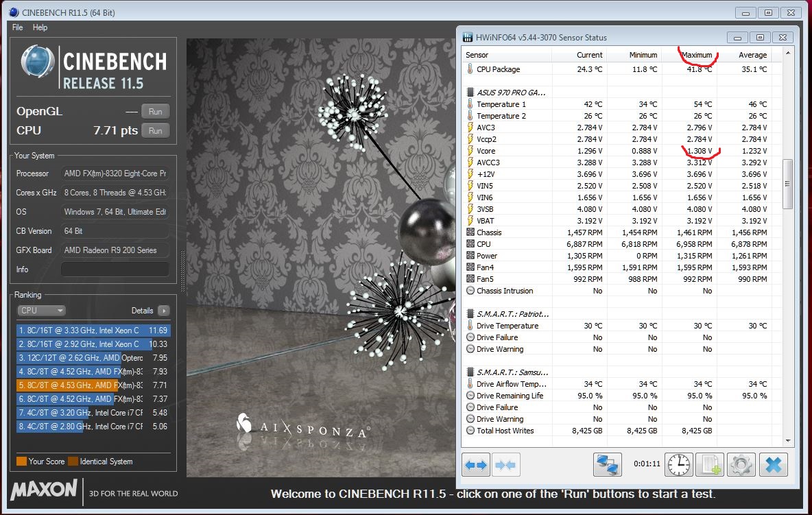The width and height of the screenshot is (812, 515).
Task: Select ranking entry 8 Intel Core i7 5.06
Action: coord(93,426)
